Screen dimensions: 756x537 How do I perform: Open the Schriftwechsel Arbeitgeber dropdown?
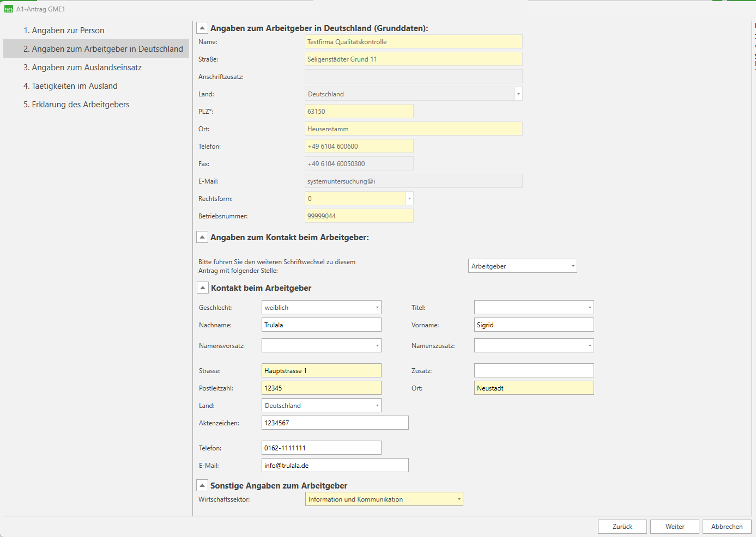click(572, 266)
